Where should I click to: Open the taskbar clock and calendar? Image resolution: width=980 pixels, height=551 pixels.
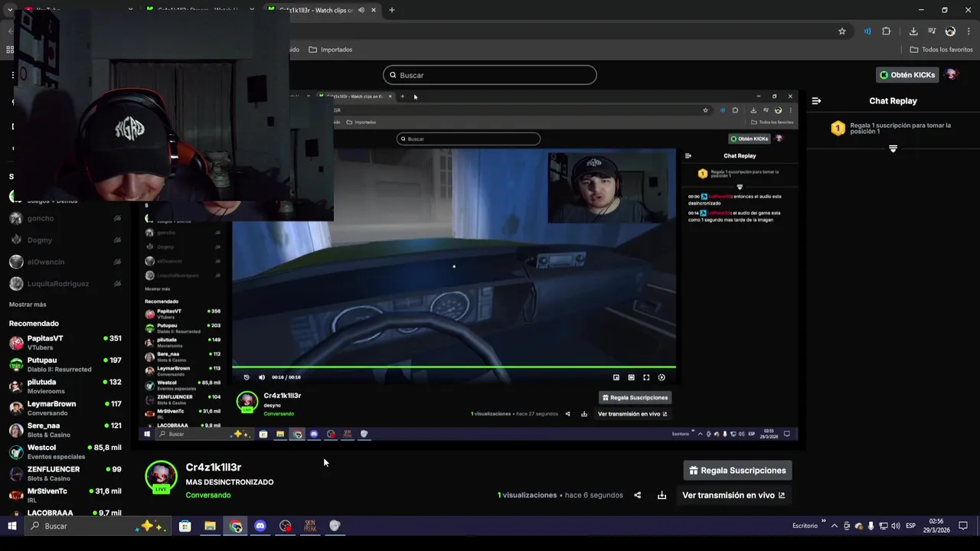[936, 526]
